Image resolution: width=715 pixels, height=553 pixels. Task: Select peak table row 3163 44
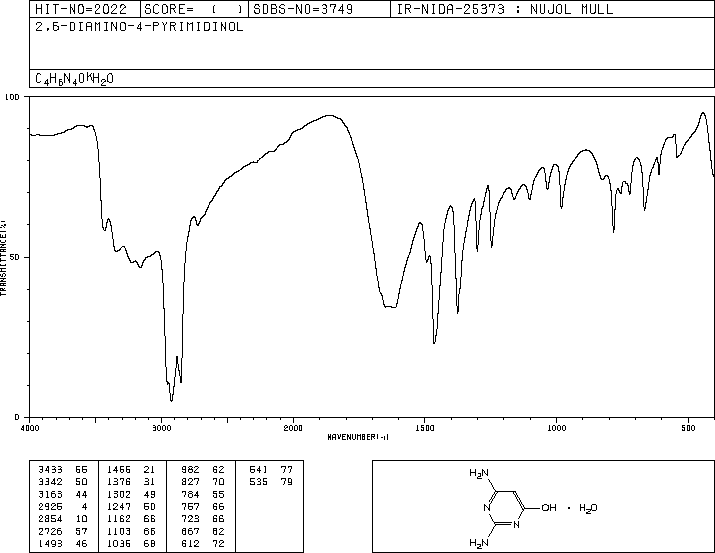click(x=62, y=494)
